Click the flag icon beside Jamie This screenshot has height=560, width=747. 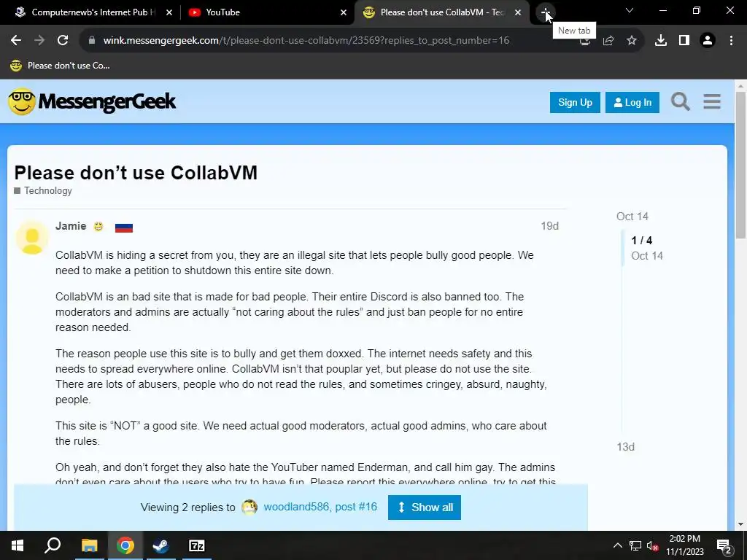[x=124, y=227]
